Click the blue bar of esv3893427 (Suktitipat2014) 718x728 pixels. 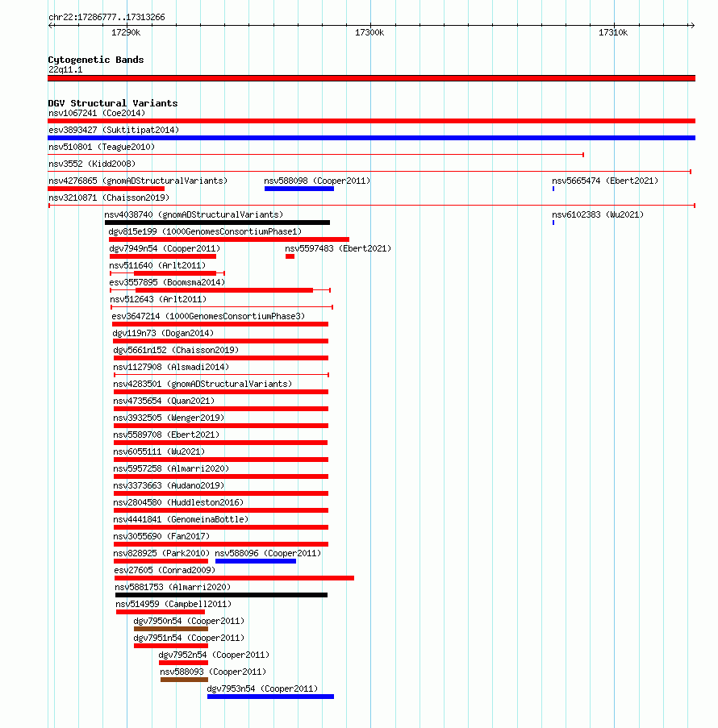[371, 138]
